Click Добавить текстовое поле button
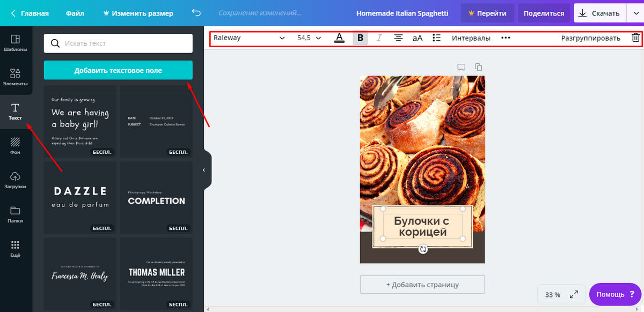This screenshot has height=312, width=644. point(118,70)
